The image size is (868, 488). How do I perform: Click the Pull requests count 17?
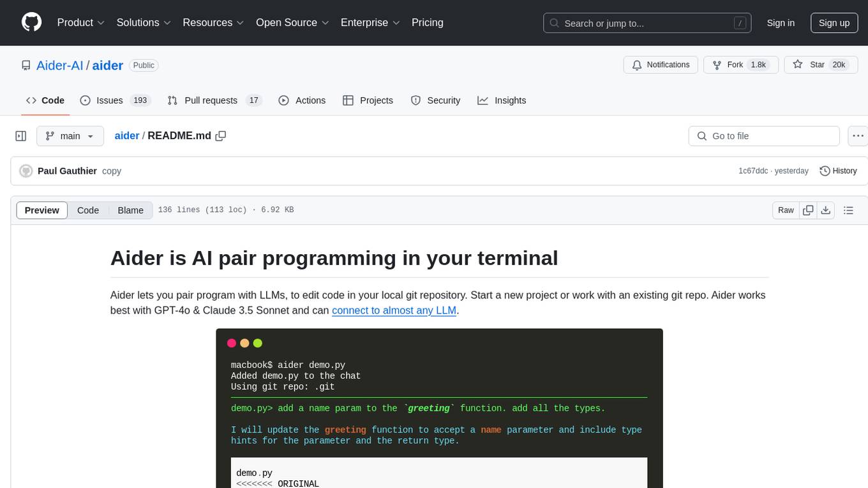click(254, 100)
